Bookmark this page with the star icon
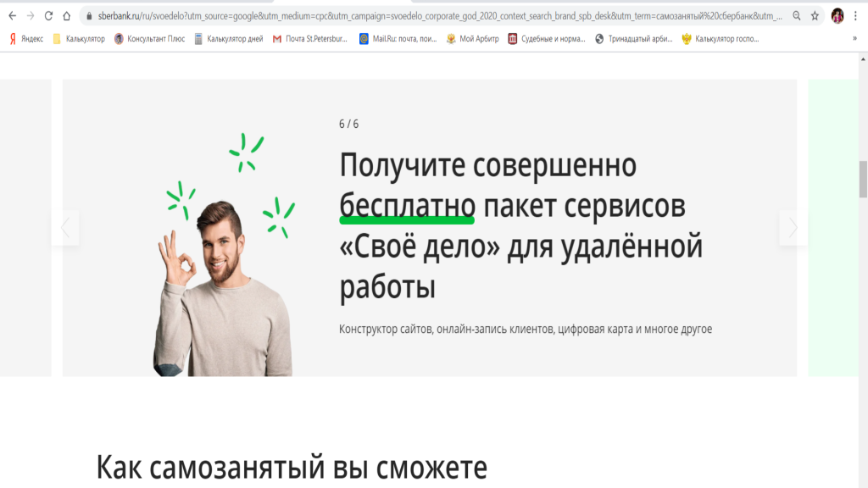Screen dimensions: 868x488 (815, 15)
